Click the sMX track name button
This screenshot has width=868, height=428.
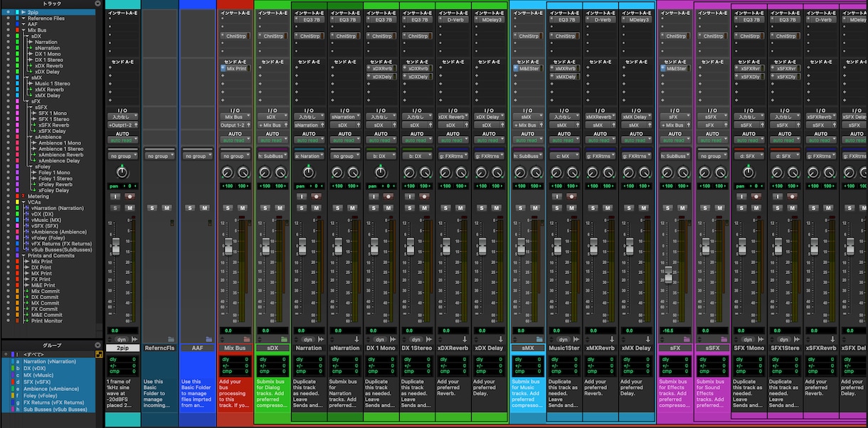pos(527,348)
